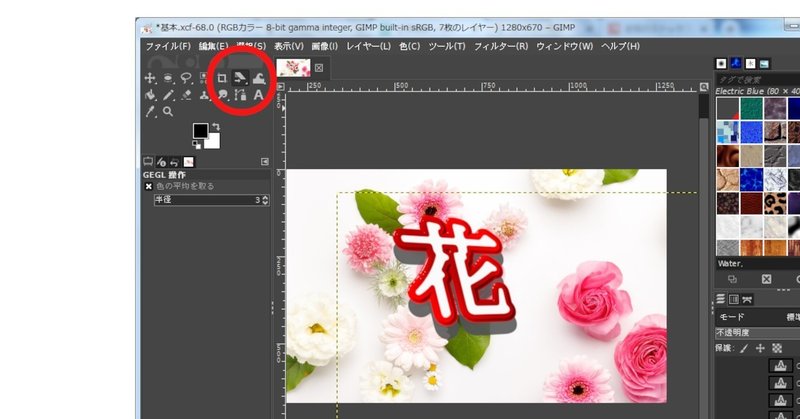
Task: Choose the light blue blocks pattern
Action: click(727, 132)
